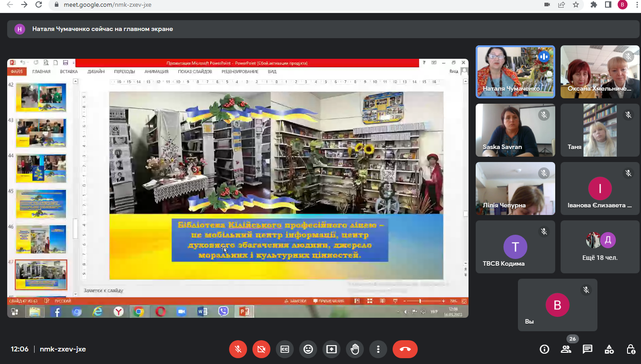Leave the call with the red hang-up button
641x364 pixels.
[x=405, y=349]
